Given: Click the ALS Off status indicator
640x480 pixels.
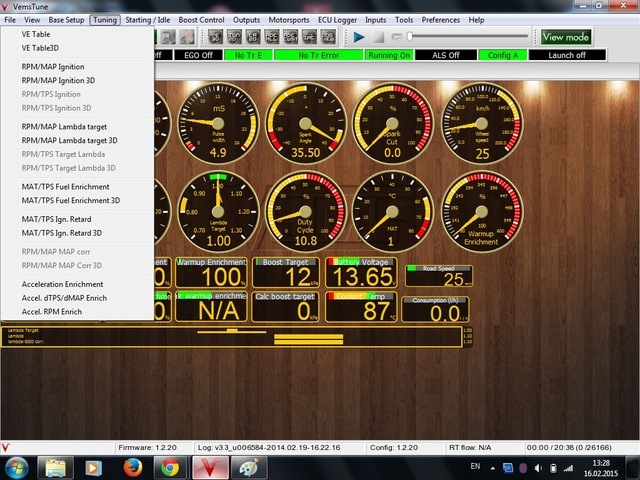Looking at the screenshot, I should tap(446, 55).
